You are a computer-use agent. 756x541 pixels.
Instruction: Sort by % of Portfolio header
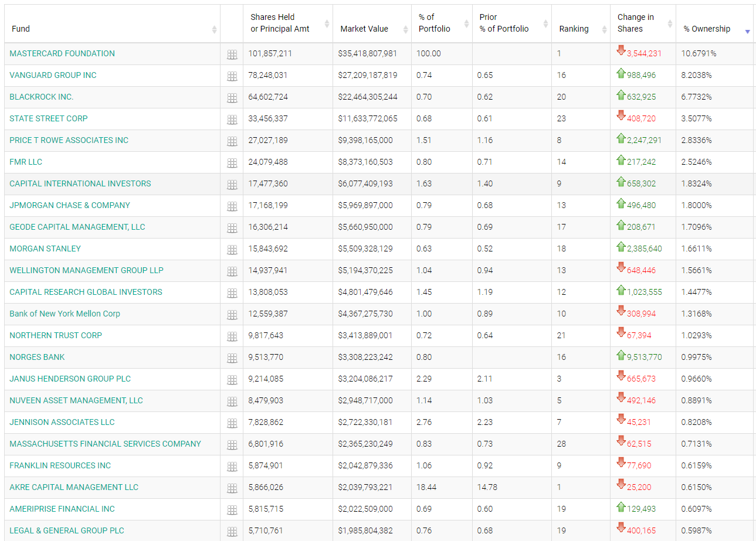tap(442, 23)
